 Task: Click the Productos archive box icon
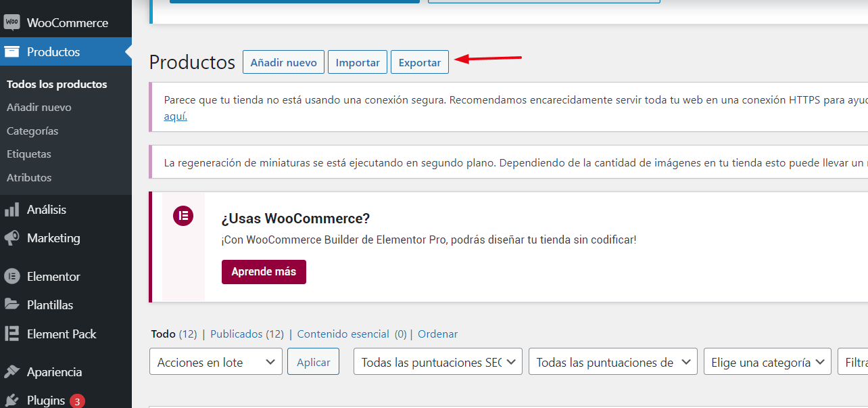coord(11,51)
